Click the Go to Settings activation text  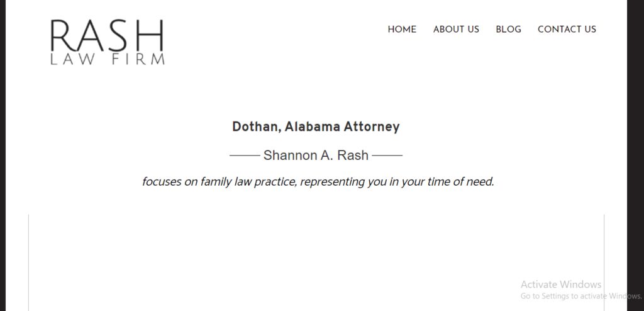coord(579,296)
